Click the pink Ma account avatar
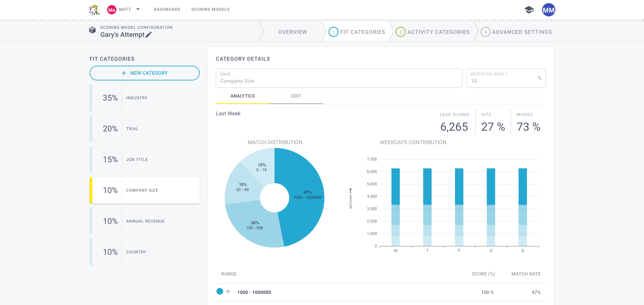 pos(111,10)
